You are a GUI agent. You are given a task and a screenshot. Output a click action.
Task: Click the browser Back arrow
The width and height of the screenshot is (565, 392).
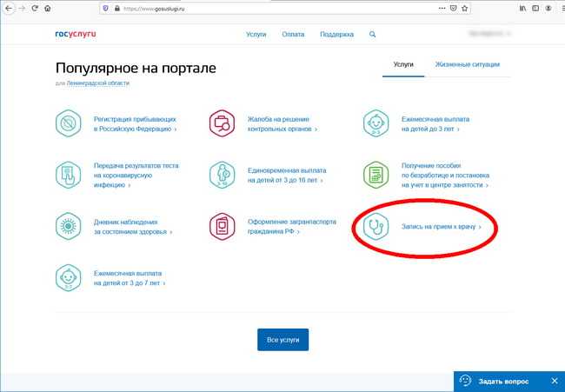[9, 9]
